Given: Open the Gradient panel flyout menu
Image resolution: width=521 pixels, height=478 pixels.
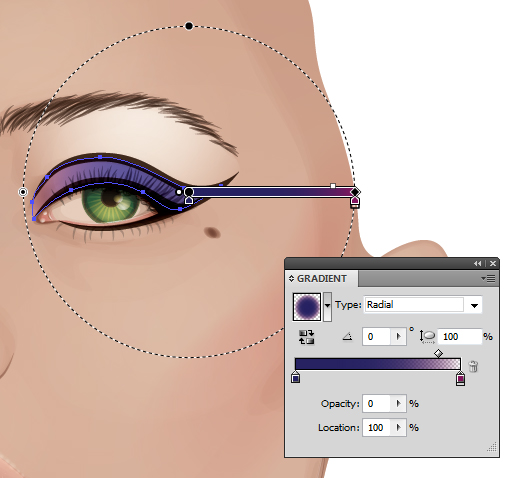Looking at the screenshot, I should coord(488,278).
